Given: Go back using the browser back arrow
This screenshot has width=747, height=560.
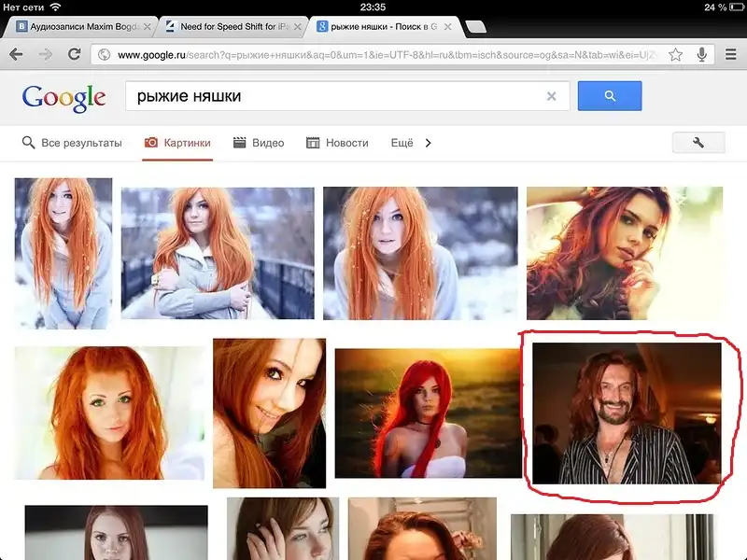Looking at the screenshot, I should pos(16,55).
